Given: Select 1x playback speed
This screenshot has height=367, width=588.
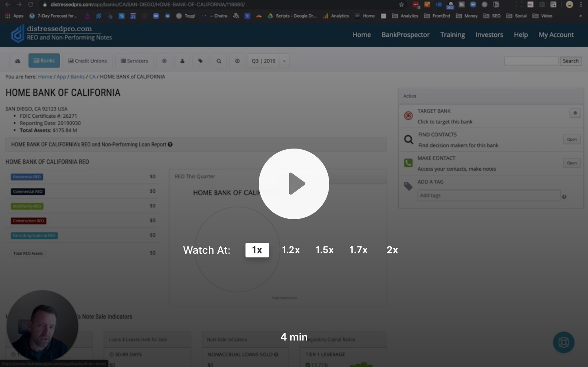Looking at the screenshot, I should 257,250.
